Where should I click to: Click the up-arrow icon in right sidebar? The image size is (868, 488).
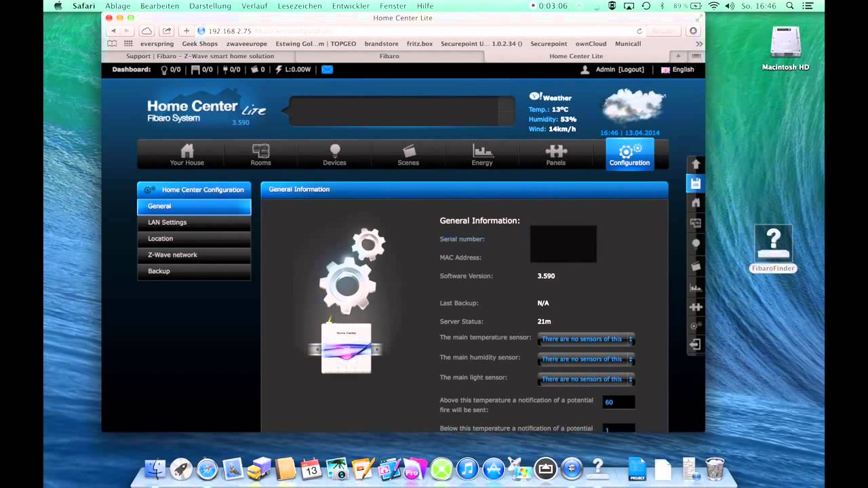coord(695,165)
